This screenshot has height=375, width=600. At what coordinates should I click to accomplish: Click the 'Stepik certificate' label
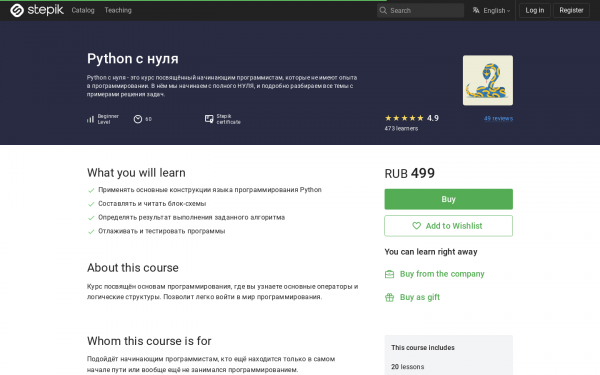228,119
